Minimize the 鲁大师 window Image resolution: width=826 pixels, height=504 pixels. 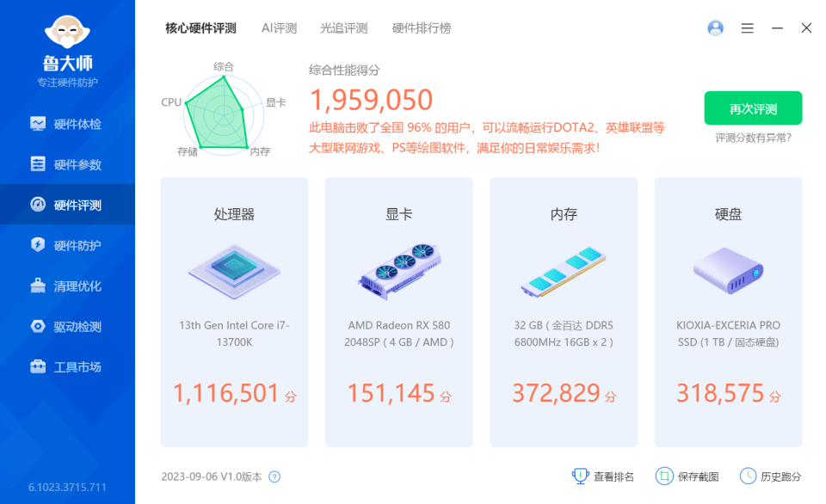(777, 28)
